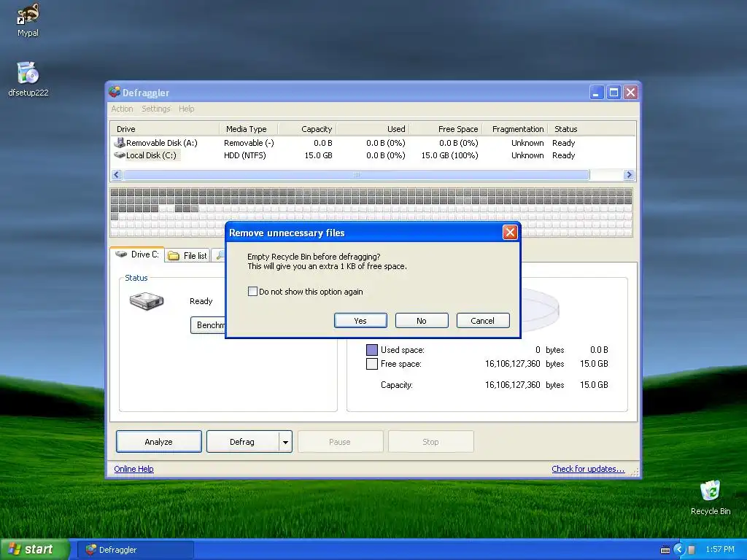Click the drive list scroll left arrow
747x560 pixels.
[x=117, y=175]
